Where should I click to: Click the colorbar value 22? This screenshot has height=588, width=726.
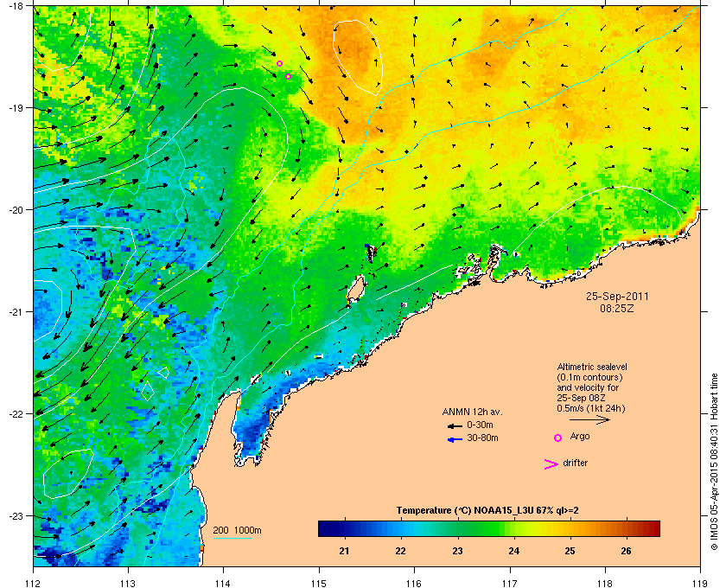(x=400, y=551)
